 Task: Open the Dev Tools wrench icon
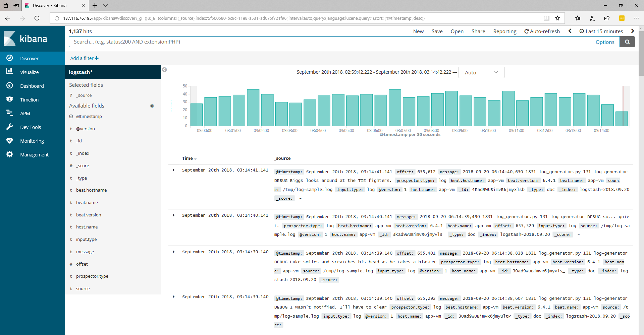pyautogui.click(x=10, y=127)
